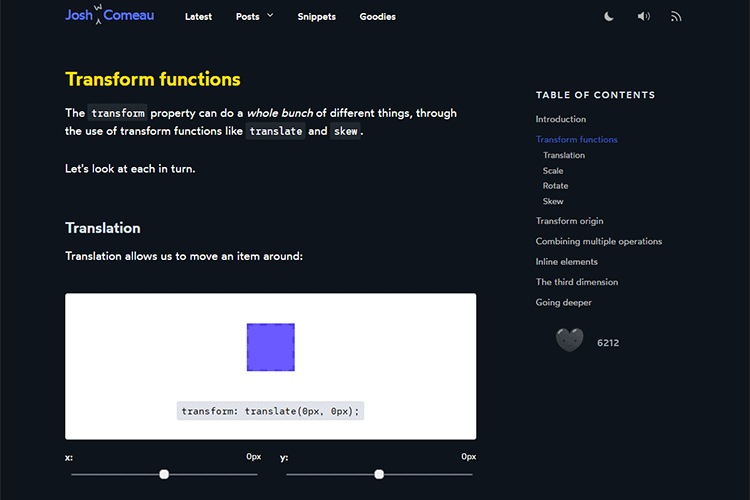
Task: Toggle dark mode with moon icon
Action: (610, 17)
